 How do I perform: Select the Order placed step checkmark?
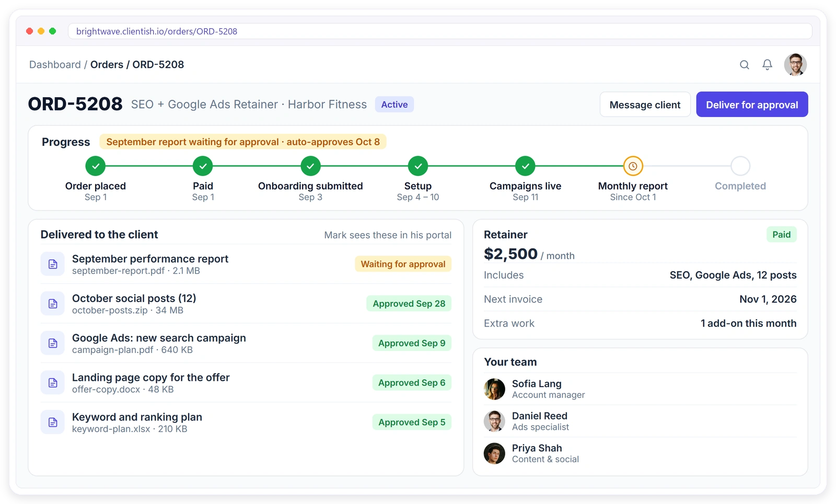(96, 166)
